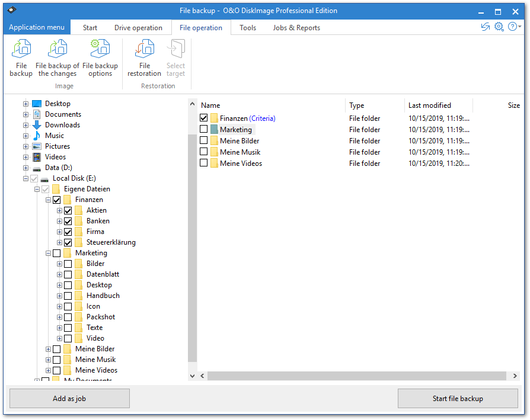Screen dimensions: 530x420
Task: Switch to the Drive operation tab
Action: [x=138, y=28]
